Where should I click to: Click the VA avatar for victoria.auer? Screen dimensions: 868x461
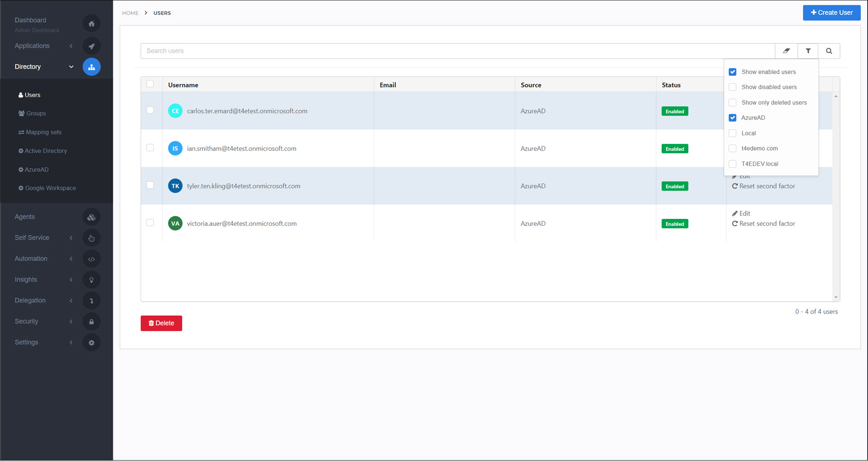pos(175,223)
